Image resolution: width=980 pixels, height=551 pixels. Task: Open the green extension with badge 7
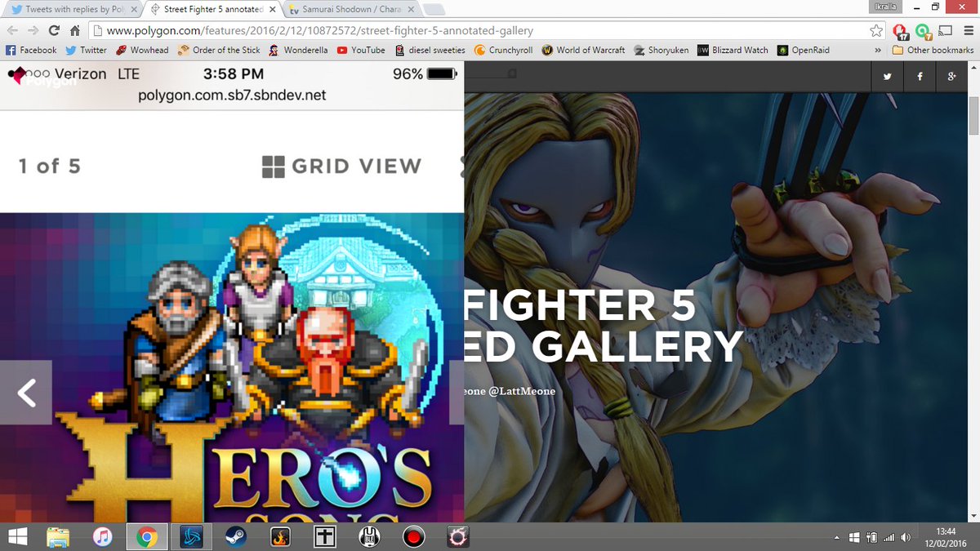pos(923,32)
